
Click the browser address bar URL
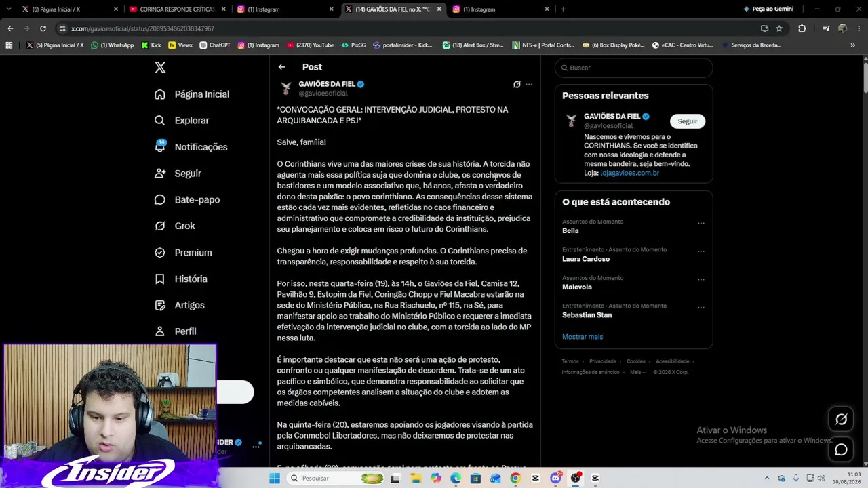pyautogui.click(x=142, y=28)
